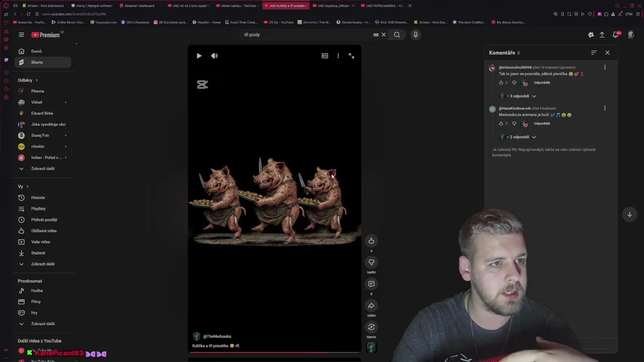Select Shorts in the sidebar
This screenshot has height=362, width=644.
43,62
